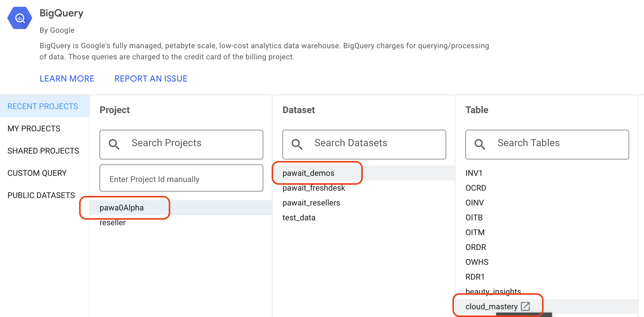The width and height of the screenshot is (644, 317).
Task: Select the pawait_resellers dataset
Action: tap(311, 203)
